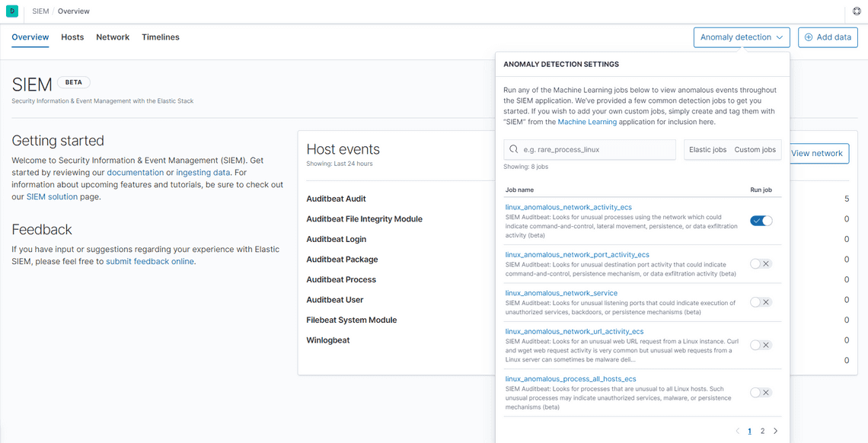Open the Timelines tab

click(x=161, y=37)
